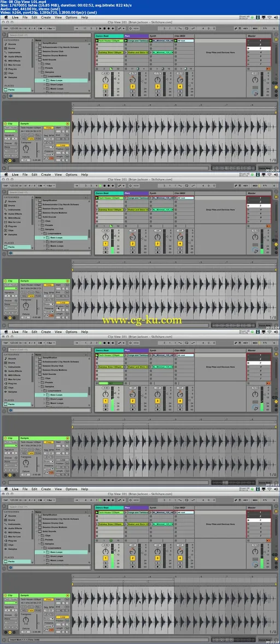Open Help menu in second frame
Screen dimensions: 280x644
(85, 174)
